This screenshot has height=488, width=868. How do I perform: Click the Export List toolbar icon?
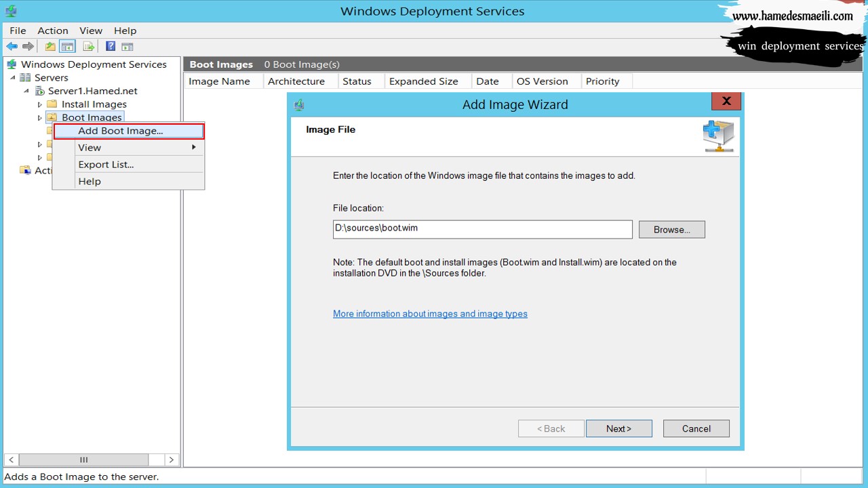(88, 47)
